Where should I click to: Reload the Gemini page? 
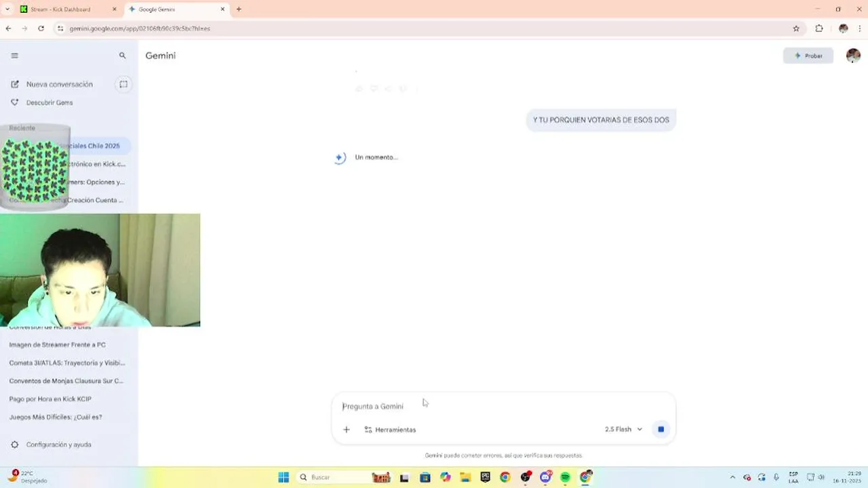(41, 28)
